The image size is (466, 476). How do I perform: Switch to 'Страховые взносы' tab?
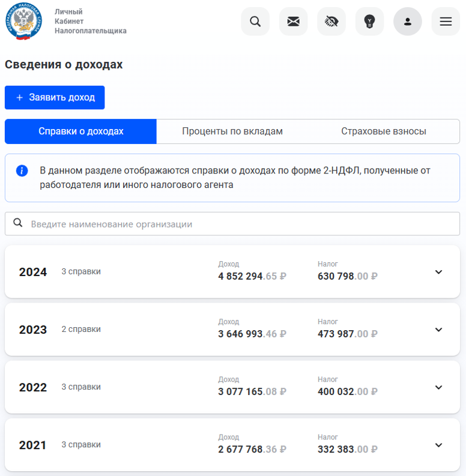tap(384, 131)
